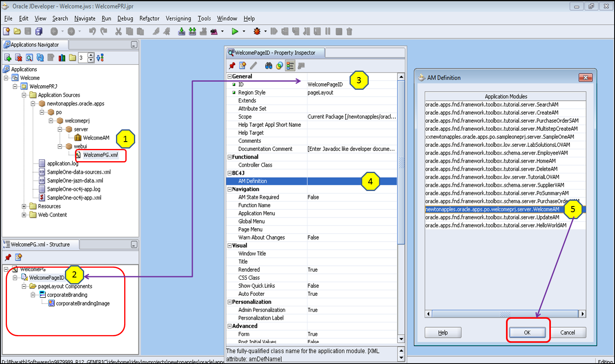Viewport: 615px width, 364px height.
Task: Toggle the Freeze pin in Structure pane toolbar
Action: click(8, 257)
